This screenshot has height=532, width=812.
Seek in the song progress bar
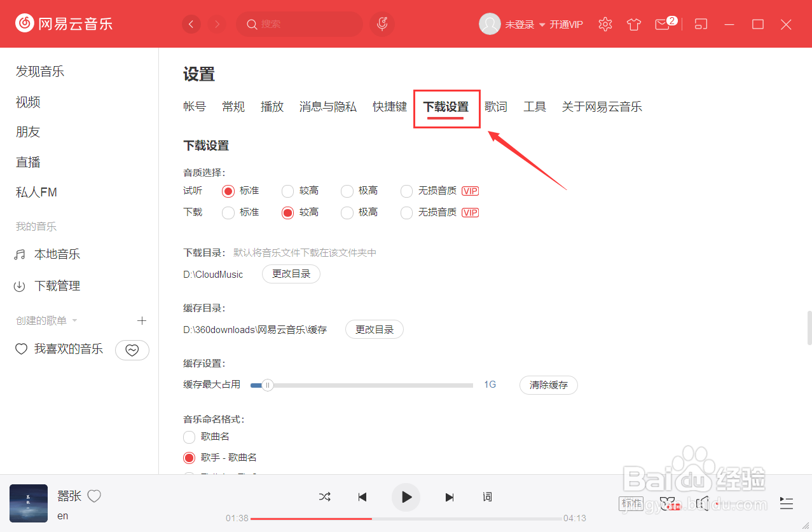pyautogui.click(x=406, y=519)
